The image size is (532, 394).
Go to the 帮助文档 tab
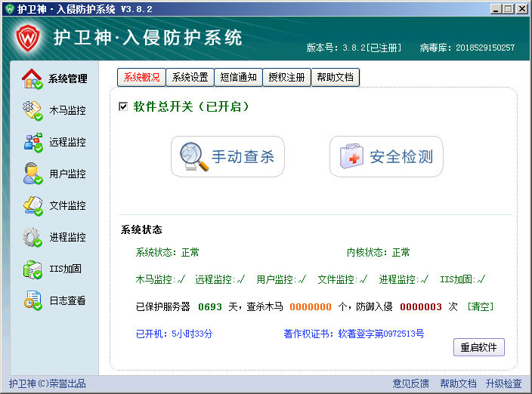(335, 77)
